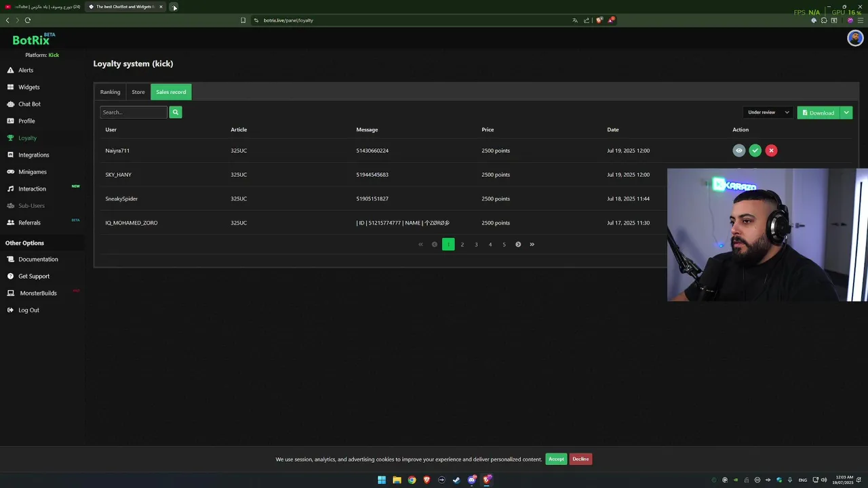Download the sales record
The height and width of the screenshot is (488, 868).
(x=818, y=113)
